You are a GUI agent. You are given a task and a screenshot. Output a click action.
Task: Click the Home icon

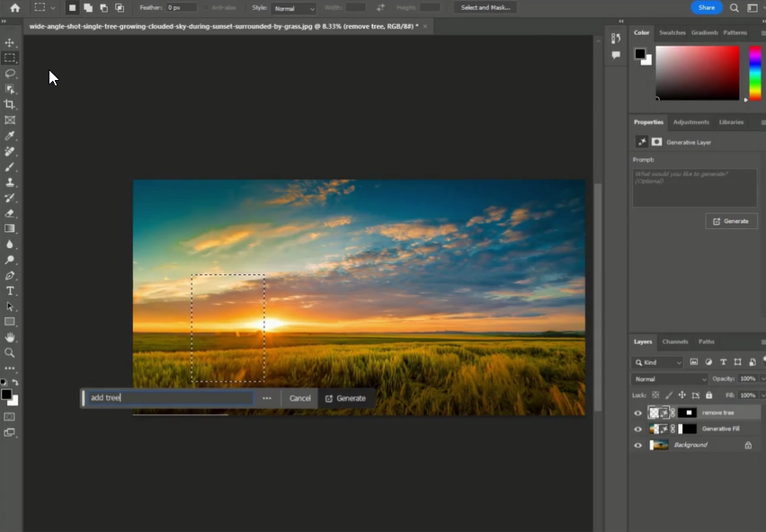14,8
